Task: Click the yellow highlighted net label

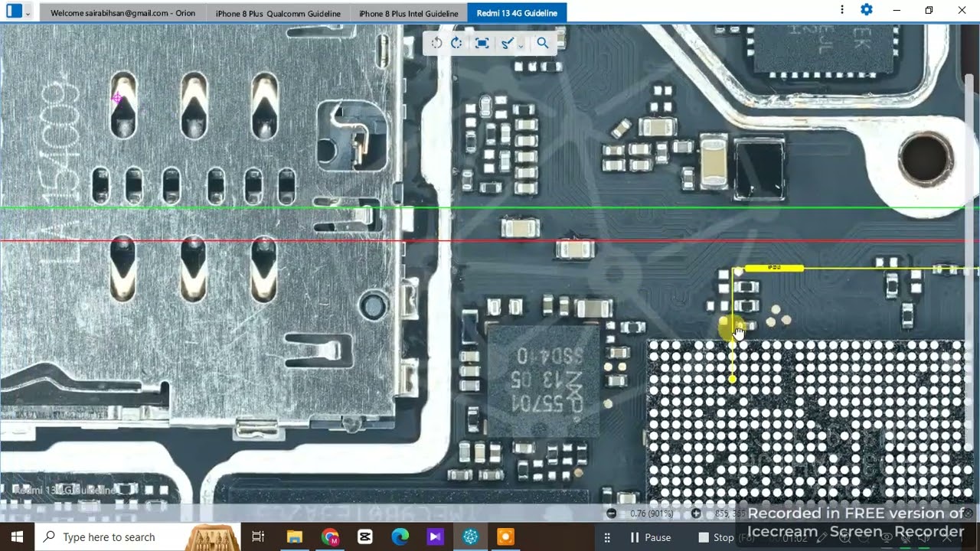Action: pyautogui.click(x=774, y=268)
